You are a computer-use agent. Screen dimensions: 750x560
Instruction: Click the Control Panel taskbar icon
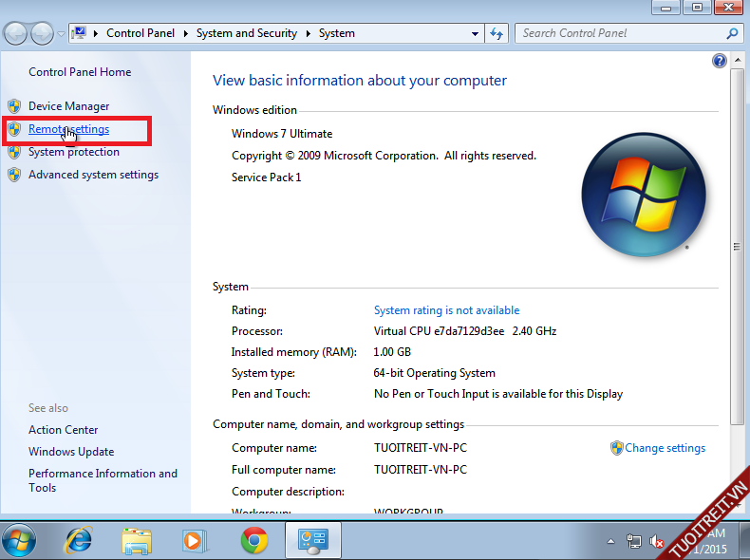312,540
